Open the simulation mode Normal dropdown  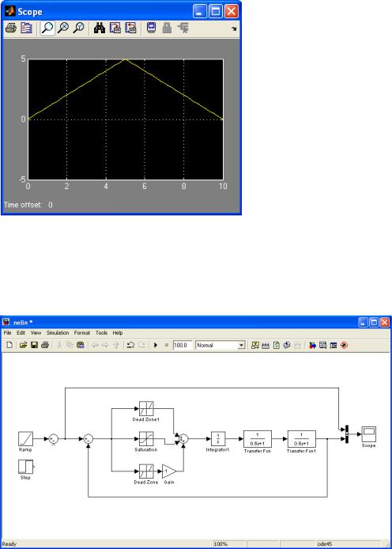(220, 345)
